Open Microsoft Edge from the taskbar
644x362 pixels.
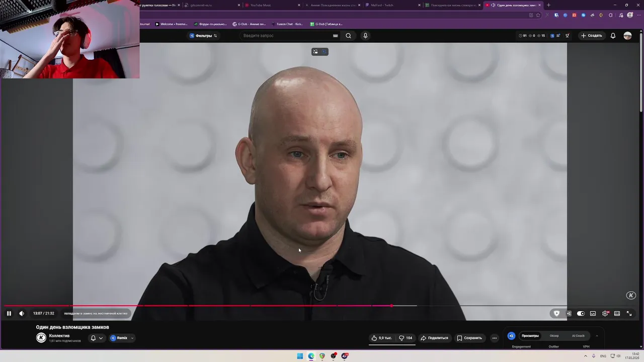[x=311, y=356]
